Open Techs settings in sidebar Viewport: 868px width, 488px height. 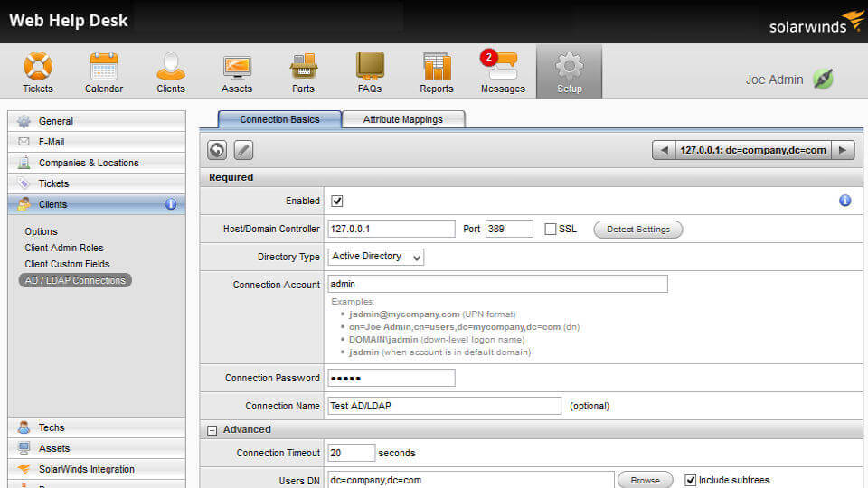[x=97, y=427]
